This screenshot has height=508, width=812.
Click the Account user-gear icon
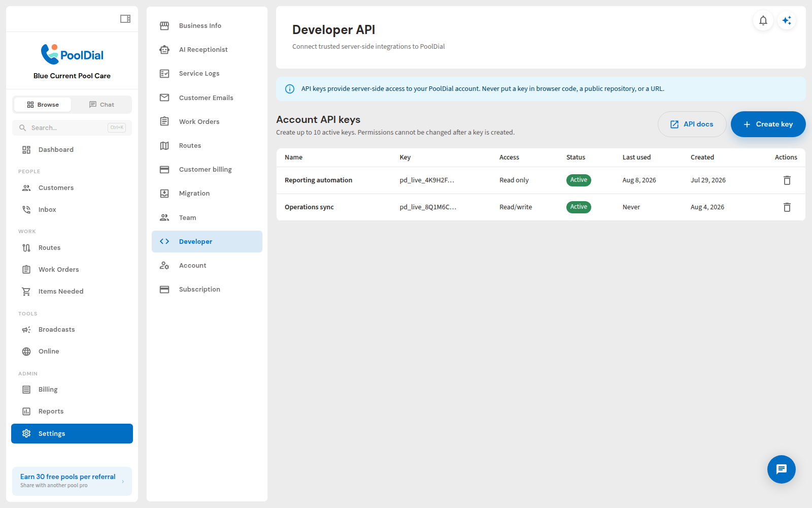[x=164, y=265]
